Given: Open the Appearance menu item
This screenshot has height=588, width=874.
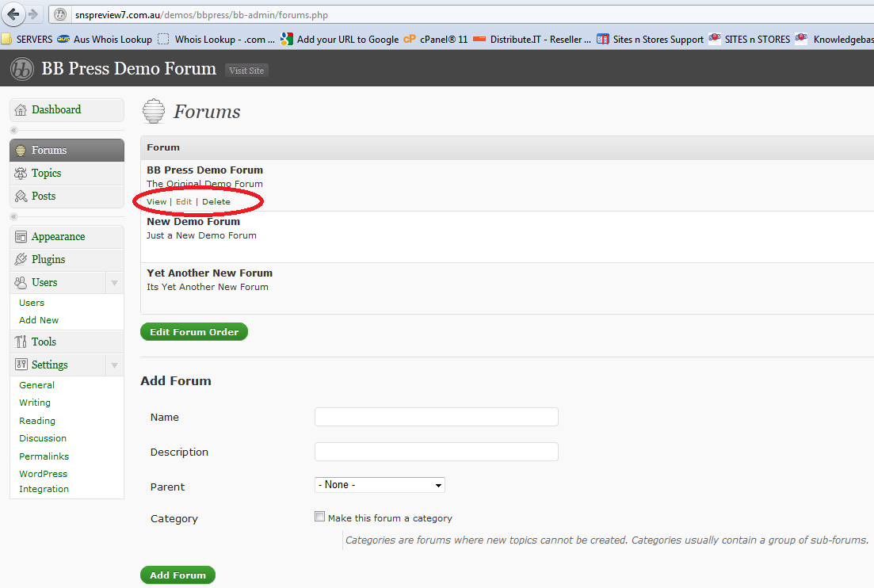Looking at the screenshot, I should tap(67, 237).
